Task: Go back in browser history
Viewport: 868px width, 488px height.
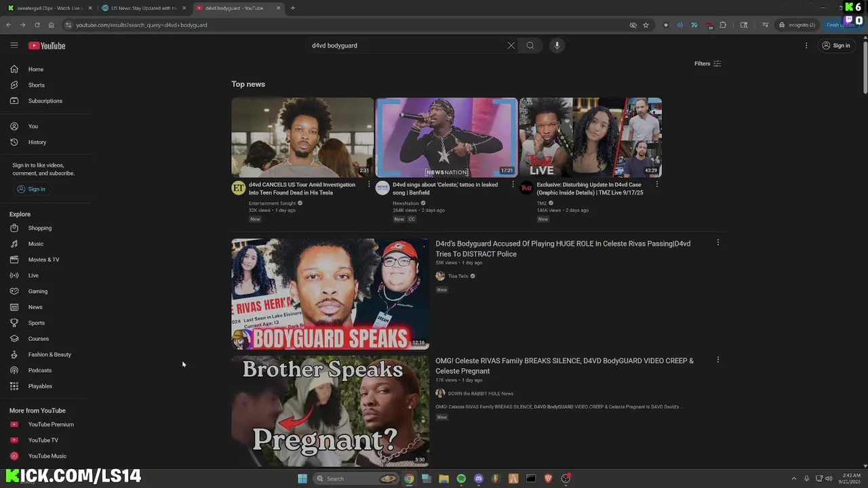Action: point(8,25)
